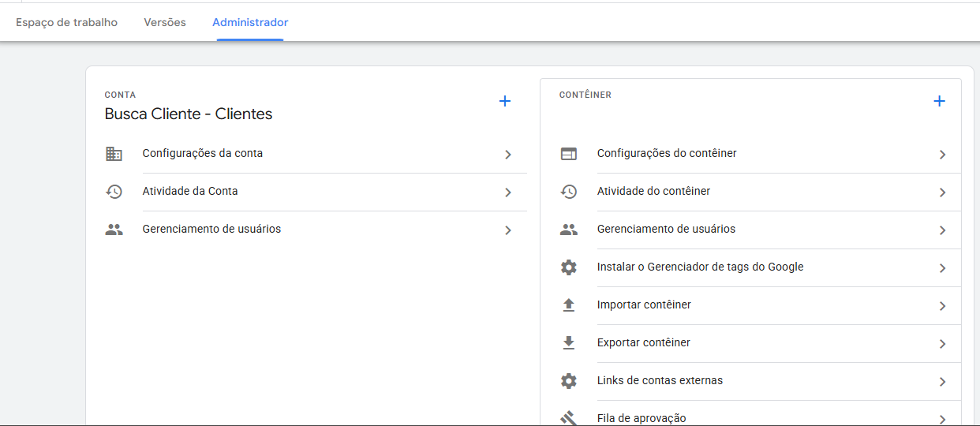Click the window icon for Configurações do contêiner
The image size is (980, 426).
point(569,154)
